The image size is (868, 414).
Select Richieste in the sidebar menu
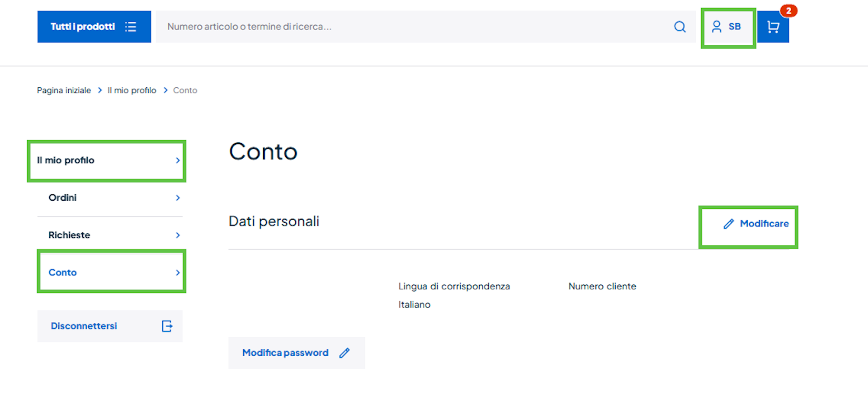69,235
